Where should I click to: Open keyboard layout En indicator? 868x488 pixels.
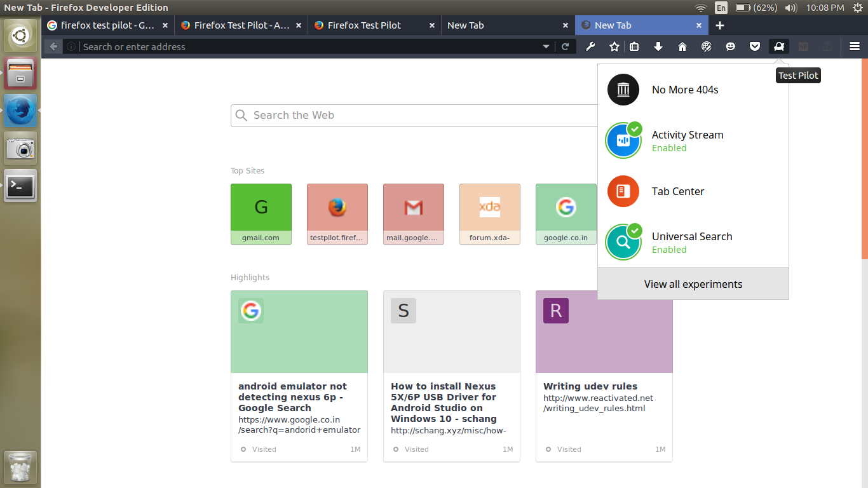coord(721,8)
